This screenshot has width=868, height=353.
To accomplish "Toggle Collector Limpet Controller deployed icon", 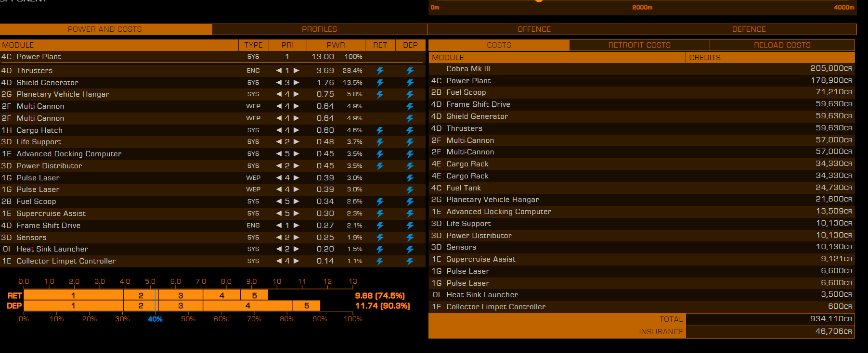I will tap(410, 261).
